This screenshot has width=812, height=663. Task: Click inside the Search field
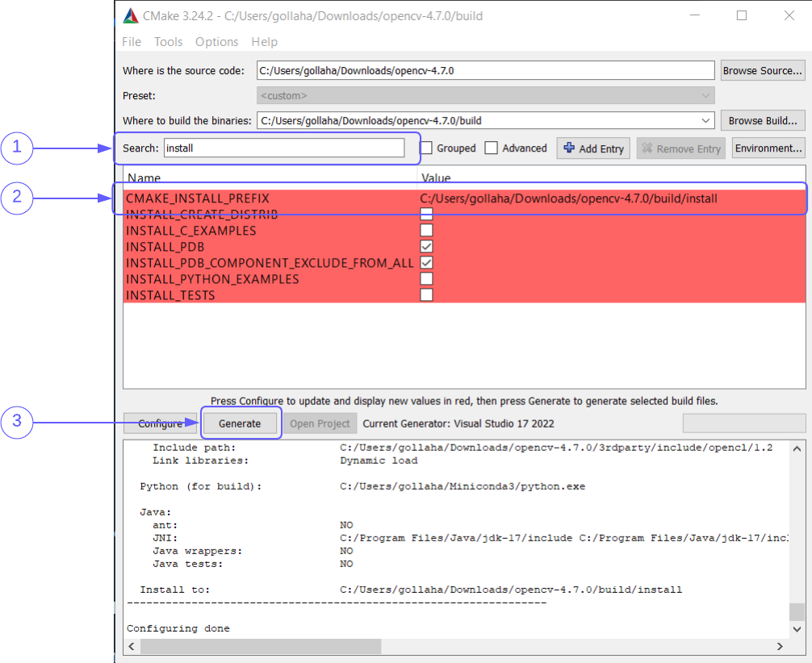point(283,148)
